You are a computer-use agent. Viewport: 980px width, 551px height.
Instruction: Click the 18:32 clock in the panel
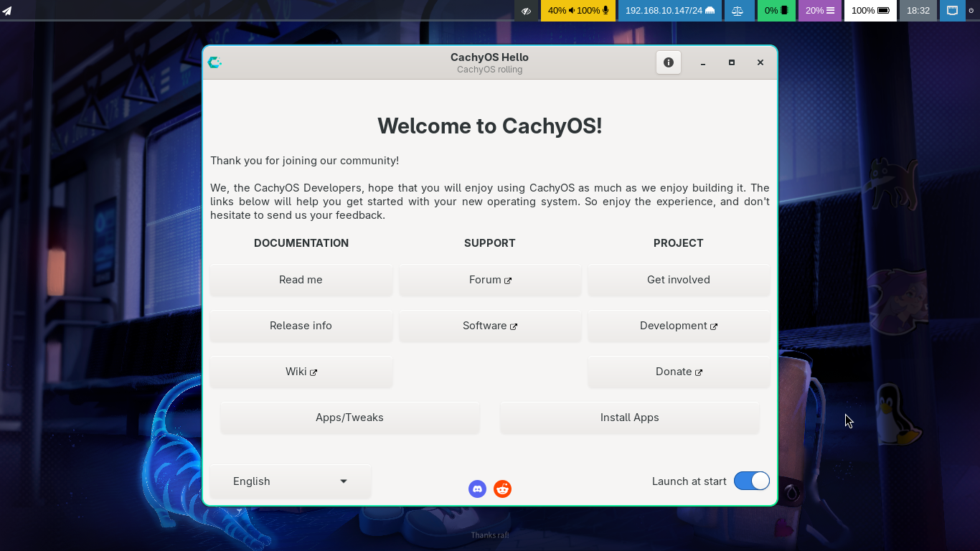[x=918, y=11]
